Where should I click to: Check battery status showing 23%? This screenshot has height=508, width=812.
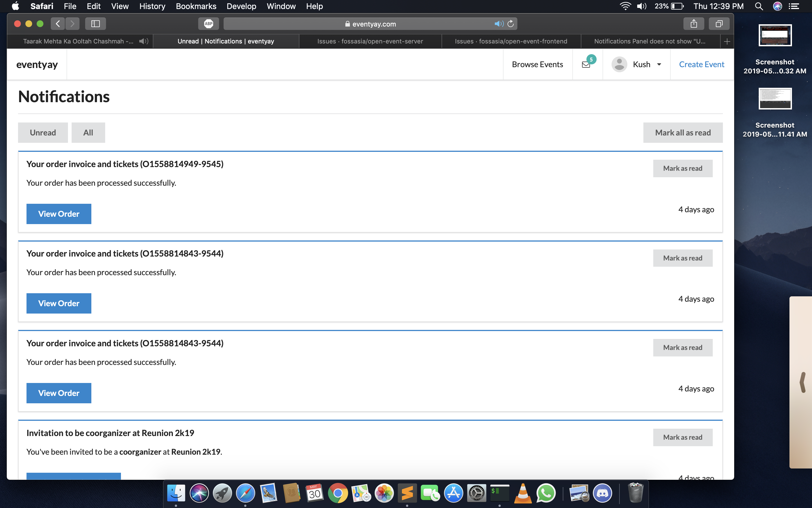[669, 6]
